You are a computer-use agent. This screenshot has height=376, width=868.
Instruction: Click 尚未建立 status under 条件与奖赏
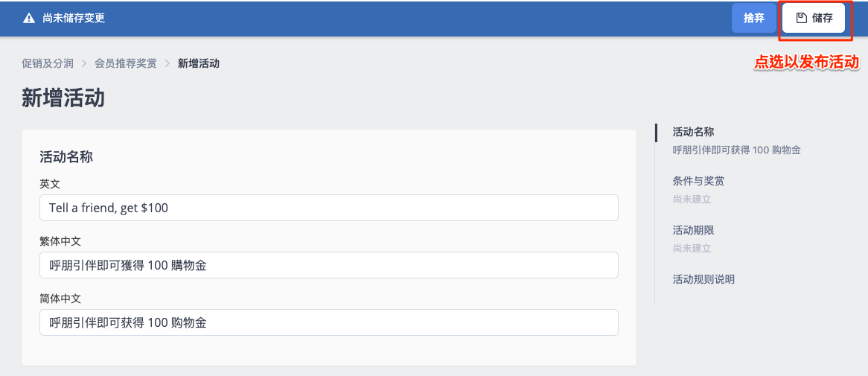click(692, 200)
